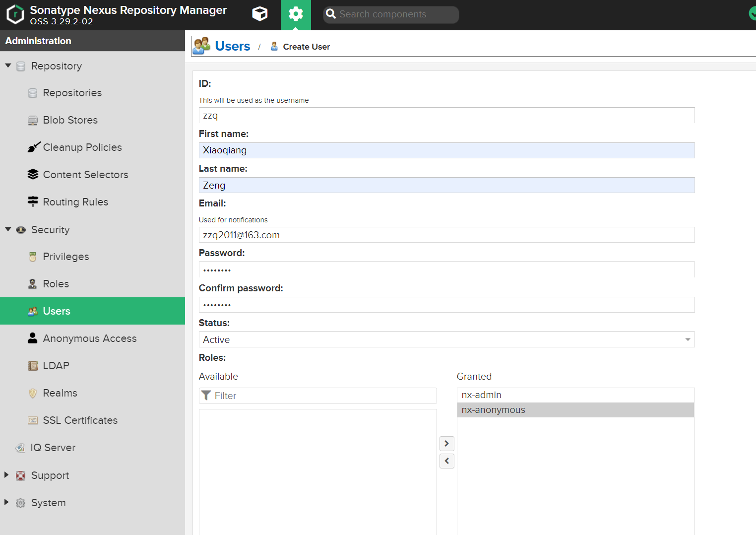The image size is (756, 535).
Task: Click the Security icon in sidebar
Action: 21,230
